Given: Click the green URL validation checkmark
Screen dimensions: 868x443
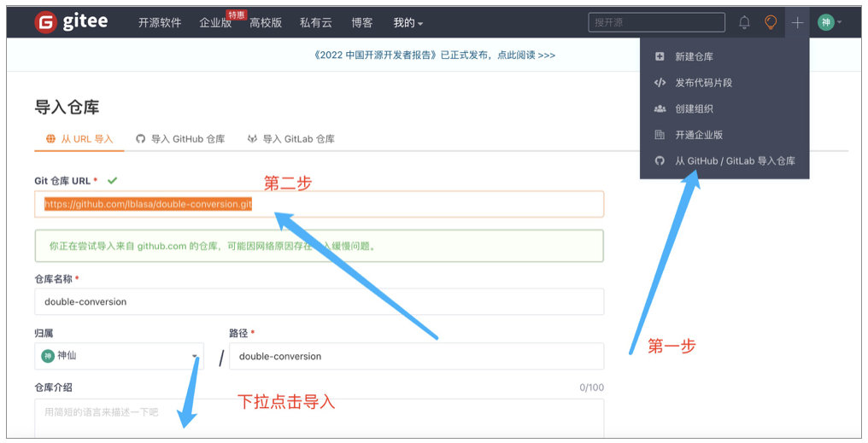Looking at the screenshot, I should (113, 180).
